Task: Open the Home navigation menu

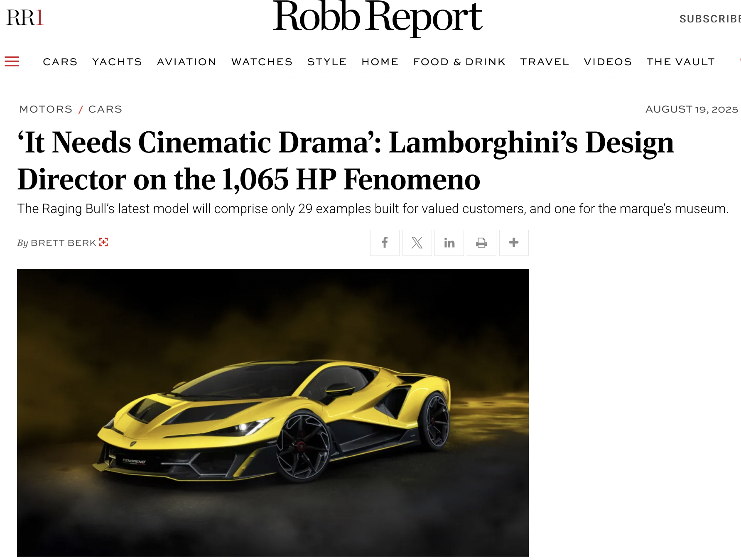Action: (380, 62)
